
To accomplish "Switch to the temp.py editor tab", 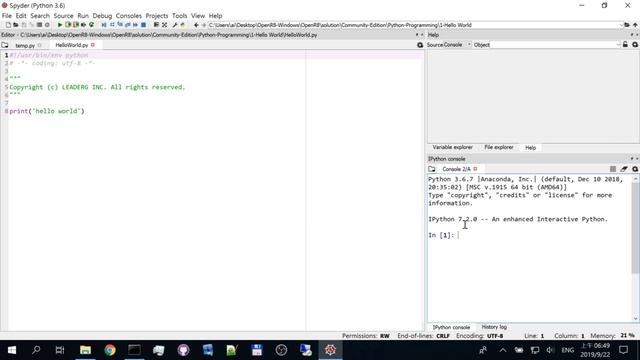I will pyautogui.click(x=25, y=45).
